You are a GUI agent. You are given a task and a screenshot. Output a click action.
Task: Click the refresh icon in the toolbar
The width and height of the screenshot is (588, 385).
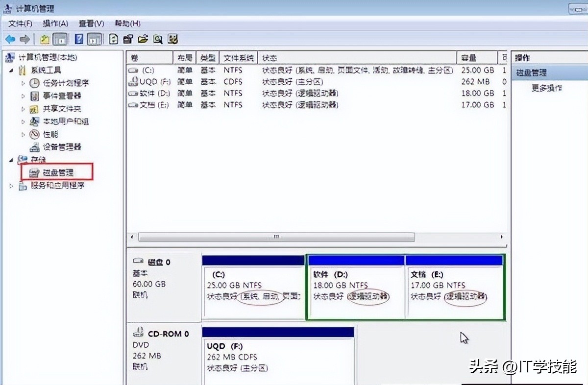point(113,39)
